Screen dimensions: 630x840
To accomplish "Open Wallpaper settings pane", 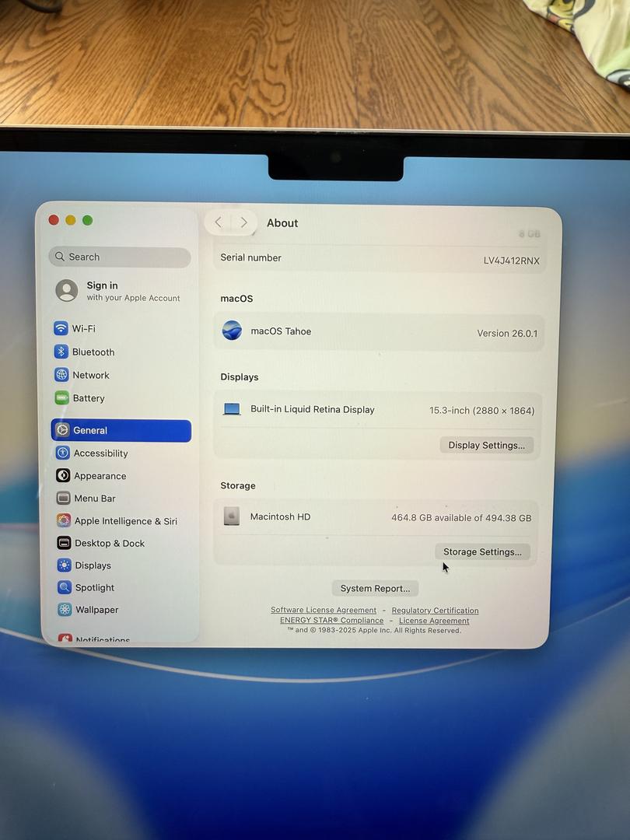I will 96,610.
